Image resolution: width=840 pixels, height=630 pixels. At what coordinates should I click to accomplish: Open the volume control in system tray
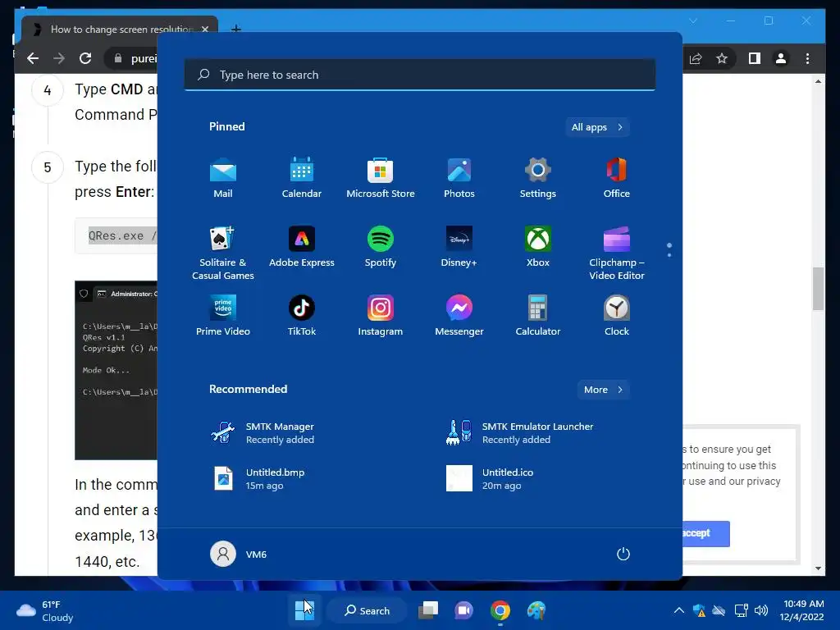coord(761,610)
